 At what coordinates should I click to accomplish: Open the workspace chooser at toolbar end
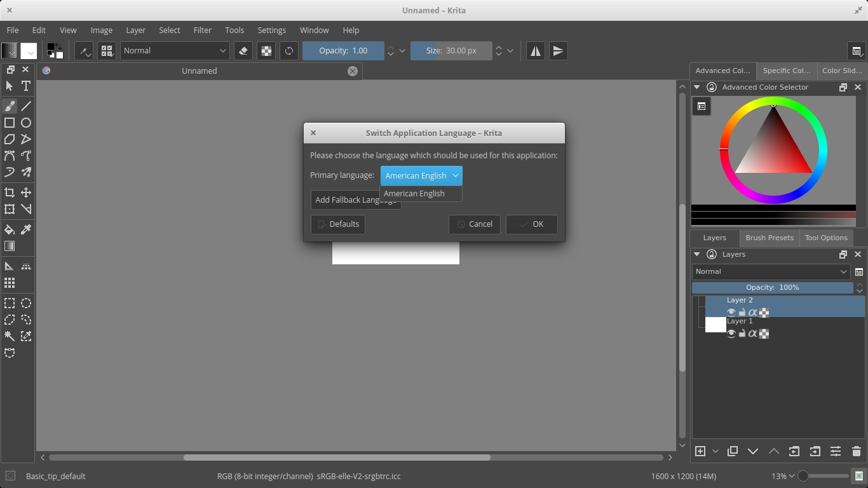(857, 51)
